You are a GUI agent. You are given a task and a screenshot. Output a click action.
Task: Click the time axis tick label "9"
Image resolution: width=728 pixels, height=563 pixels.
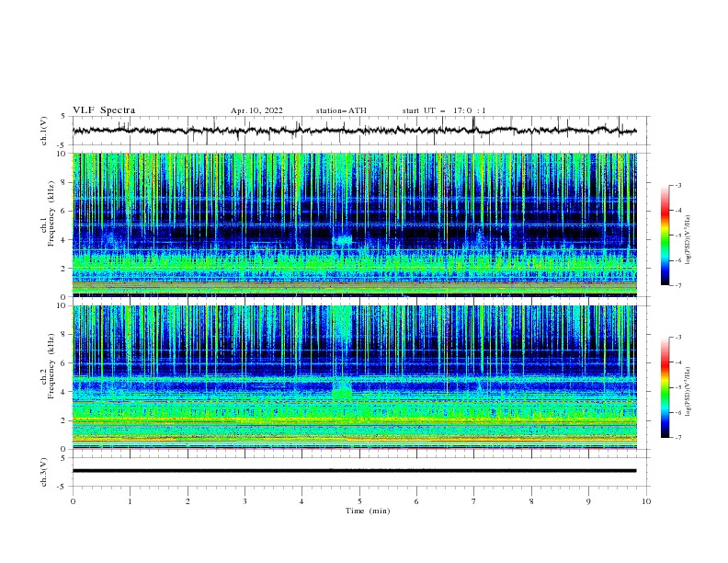(x=588, y=501)
